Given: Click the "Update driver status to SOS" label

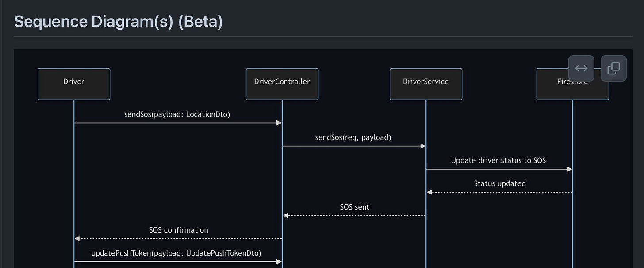Looking at the screenshot, I should [498, 160].
